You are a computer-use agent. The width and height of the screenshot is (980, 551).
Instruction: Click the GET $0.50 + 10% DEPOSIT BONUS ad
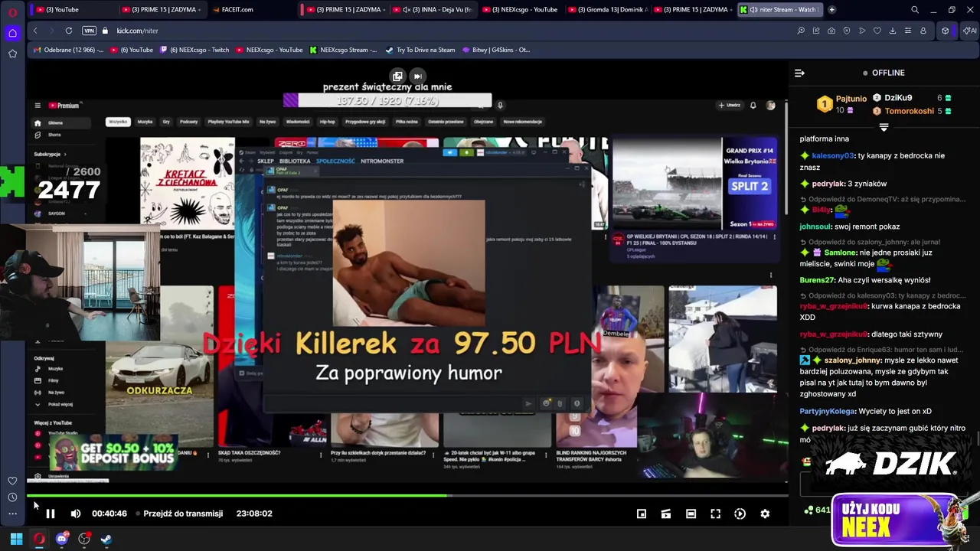[114, 453]
